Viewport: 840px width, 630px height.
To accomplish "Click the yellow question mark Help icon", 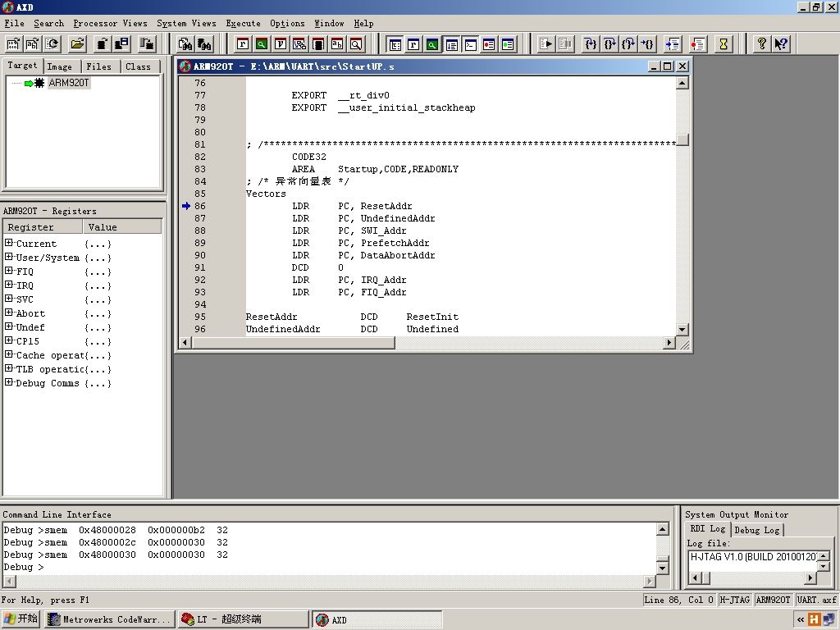I will 761,44.
